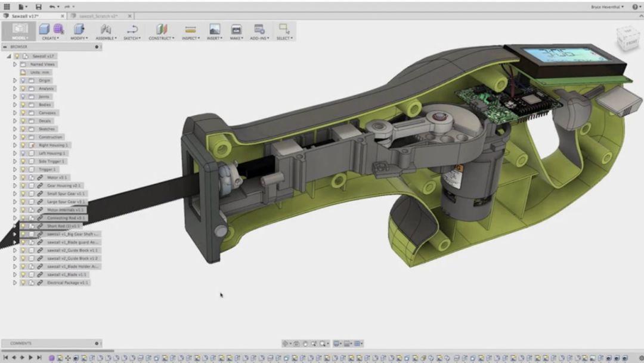Activate the Orbit navigation icon

286,344
